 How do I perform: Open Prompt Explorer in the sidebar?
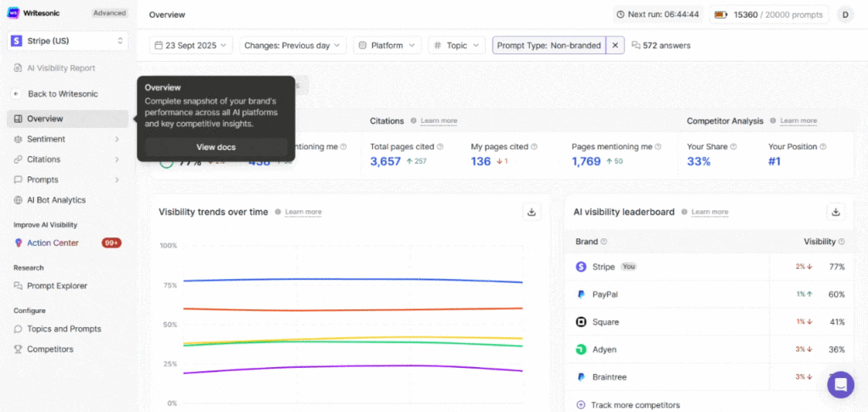click(x=57, y=287)
